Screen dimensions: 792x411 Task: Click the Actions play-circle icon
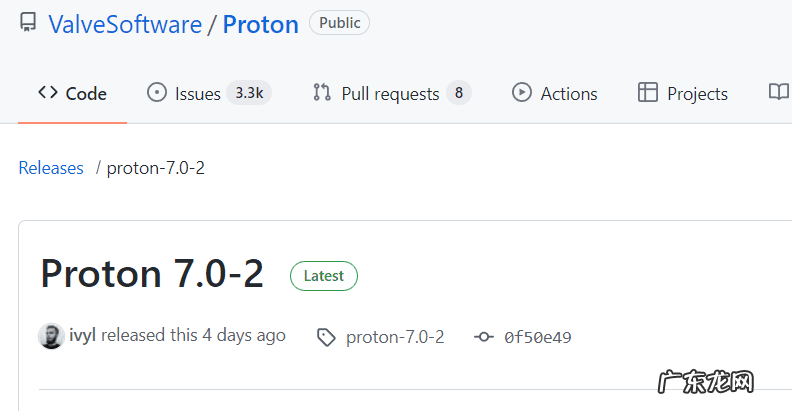click(x=522, y=93)
